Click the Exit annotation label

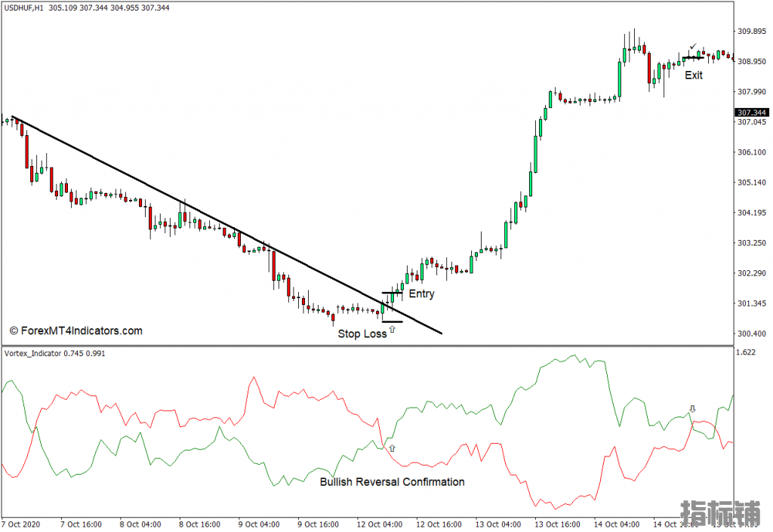coord(694,75)
